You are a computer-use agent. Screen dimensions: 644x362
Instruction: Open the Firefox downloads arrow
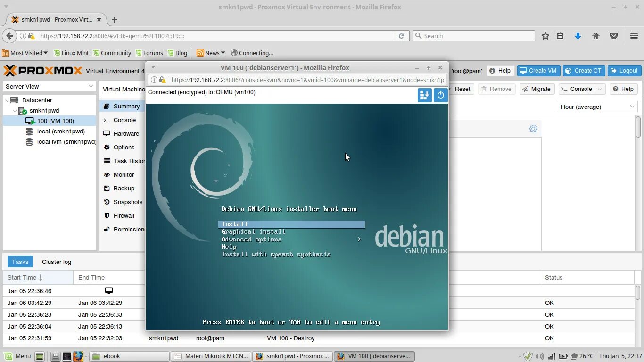578,36
